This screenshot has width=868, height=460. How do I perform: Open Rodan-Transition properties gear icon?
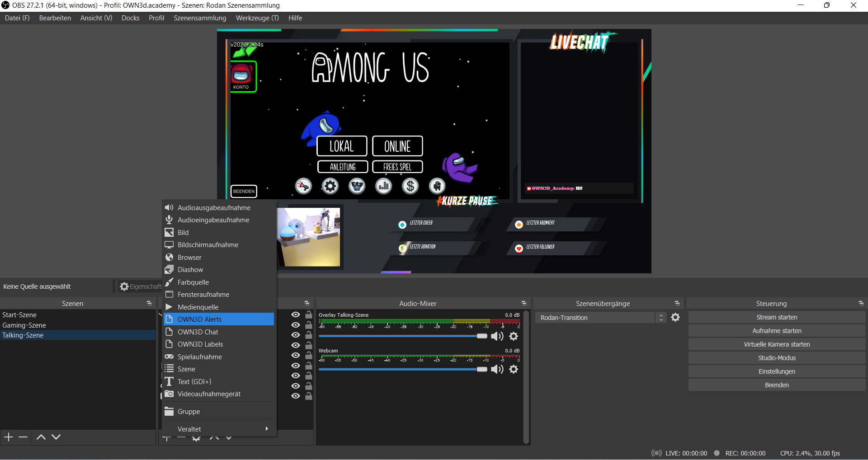[x=675, y=318]
